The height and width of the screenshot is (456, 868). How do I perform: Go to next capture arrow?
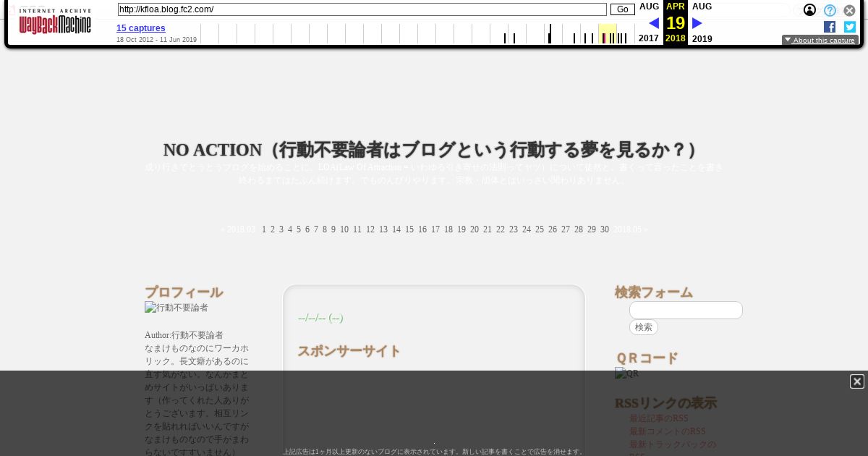click(697, 23)
